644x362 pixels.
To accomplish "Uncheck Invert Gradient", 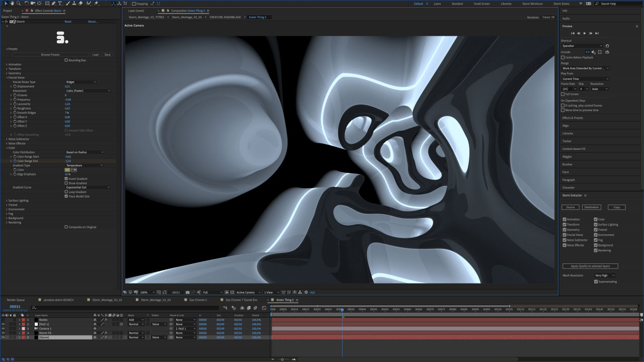I will point(66,178).
